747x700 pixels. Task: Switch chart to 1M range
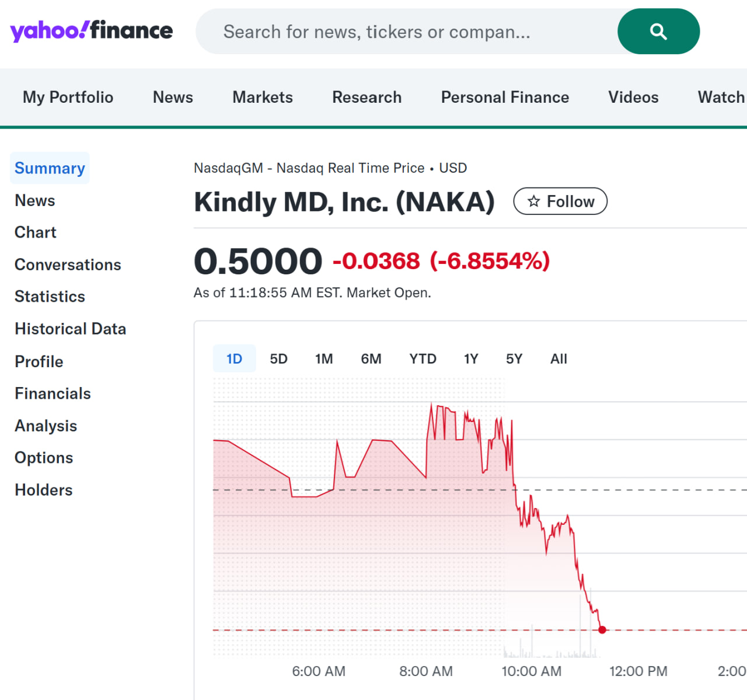pyautogui.click(x=324, y=358)
